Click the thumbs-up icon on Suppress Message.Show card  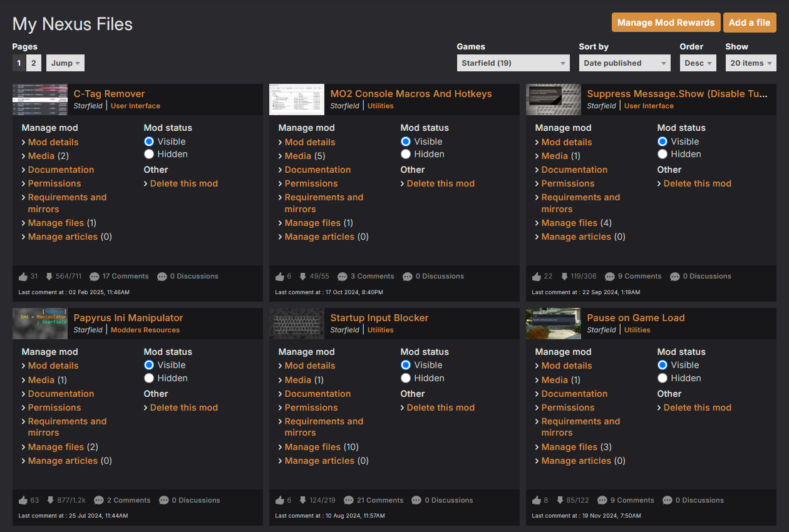point(537,277)
